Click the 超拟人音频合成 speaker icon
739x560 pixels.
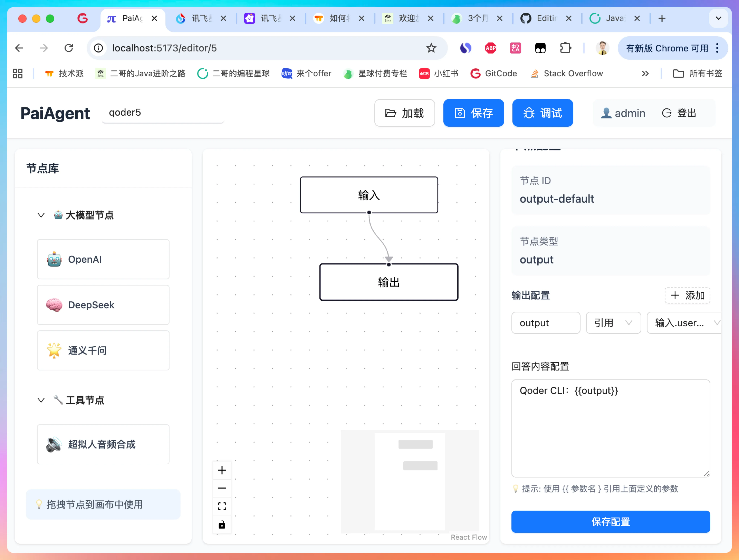click(54, 444)
